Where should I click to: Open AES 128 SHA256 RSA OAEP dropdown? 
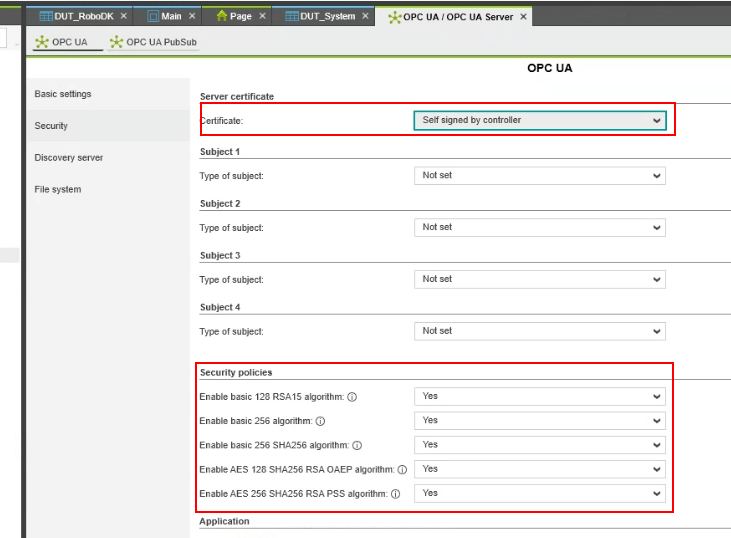pyautogui.click(x=540, y=469)
